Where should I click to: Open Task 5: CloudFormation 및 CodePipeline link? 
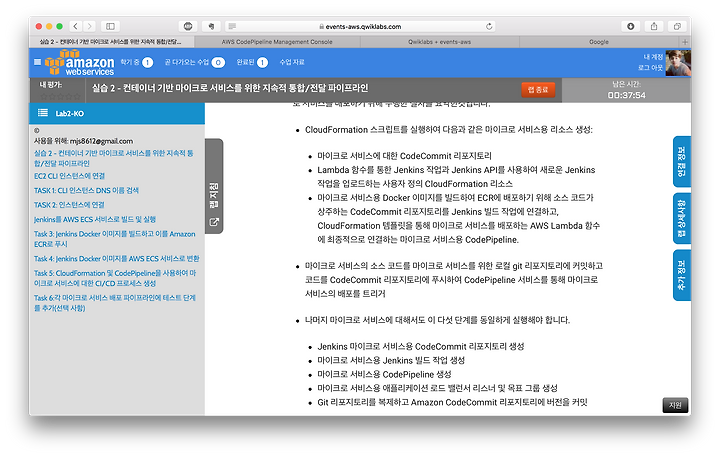115,278
